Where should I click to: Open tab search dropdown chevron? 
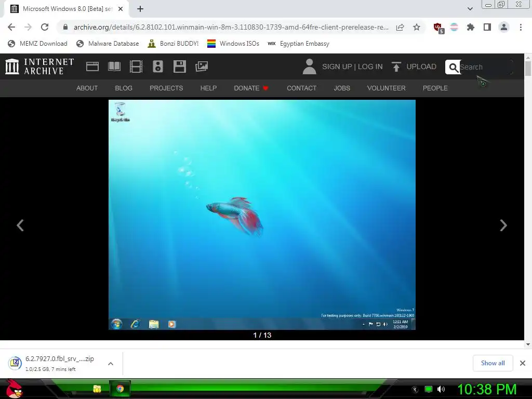(470, 9)
